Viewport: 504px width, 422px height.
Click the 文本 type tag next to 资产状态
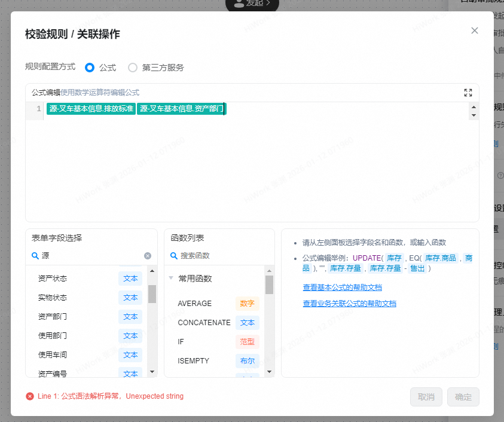pyautogui.click(x=130, y=278)
